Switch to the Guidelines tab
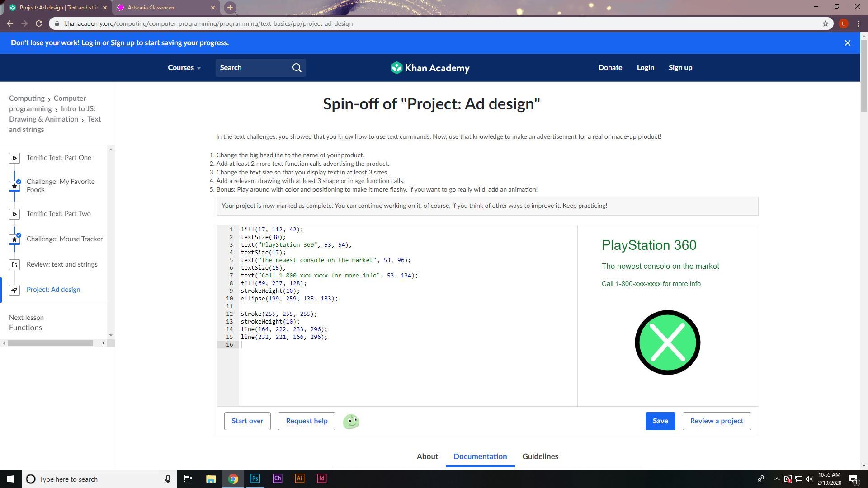The width and height of the screenshot is (868, 488). 540,456
